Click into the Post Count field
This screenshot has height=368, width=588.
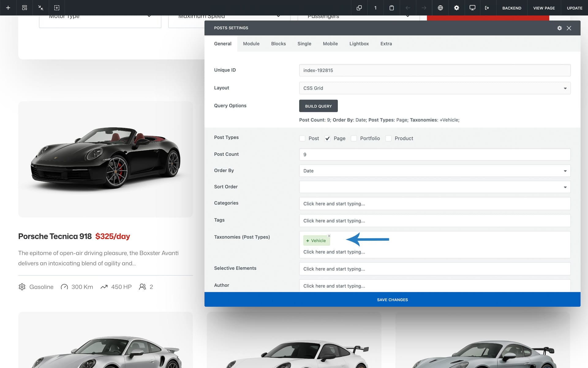(435, 155)
